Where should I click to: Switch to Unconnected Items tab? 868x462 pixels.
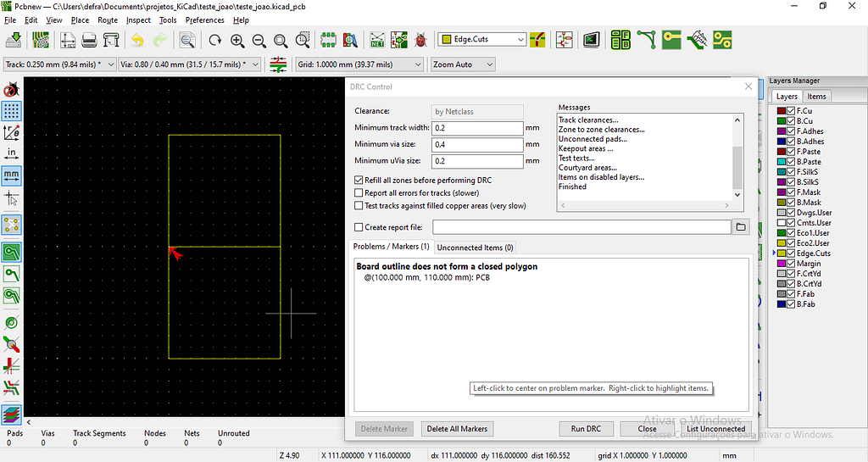[475, 248]
